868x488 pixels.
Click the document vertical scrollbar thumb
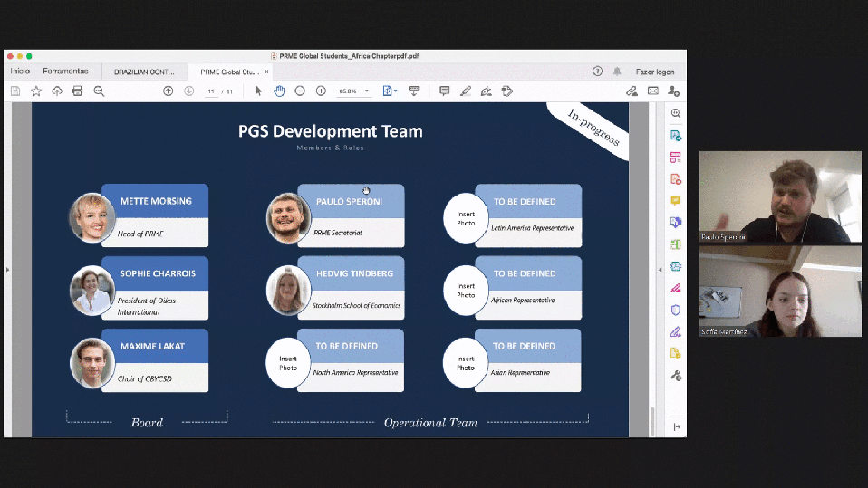click(652, 422)
